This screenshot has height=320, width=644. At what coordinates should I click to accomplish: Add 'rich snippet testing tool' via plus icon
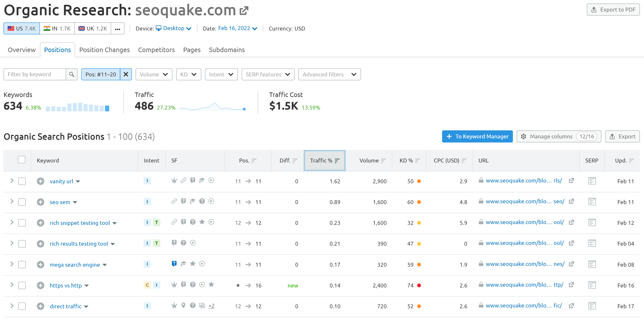[x=40, y=223]
